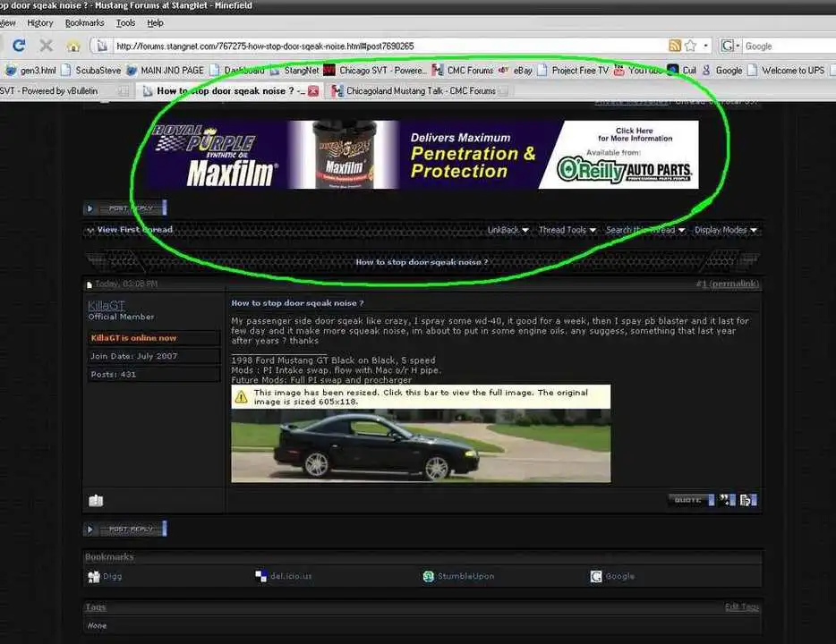Image resolution: width=836 pixels, height=644 pixels.
Task: Click the quick reply icon on the post
Action: [748, 500]
